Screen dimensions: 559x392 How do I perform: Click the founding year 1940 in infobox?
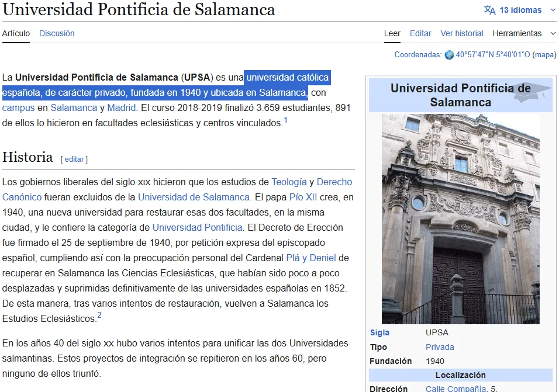435,362
